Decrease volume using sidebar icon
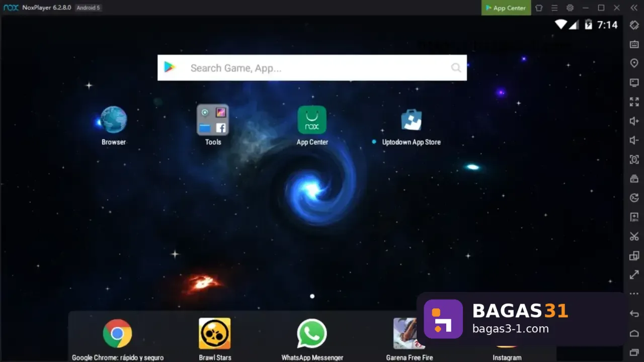This screenshot has width=644, height=362. point(634,140)
